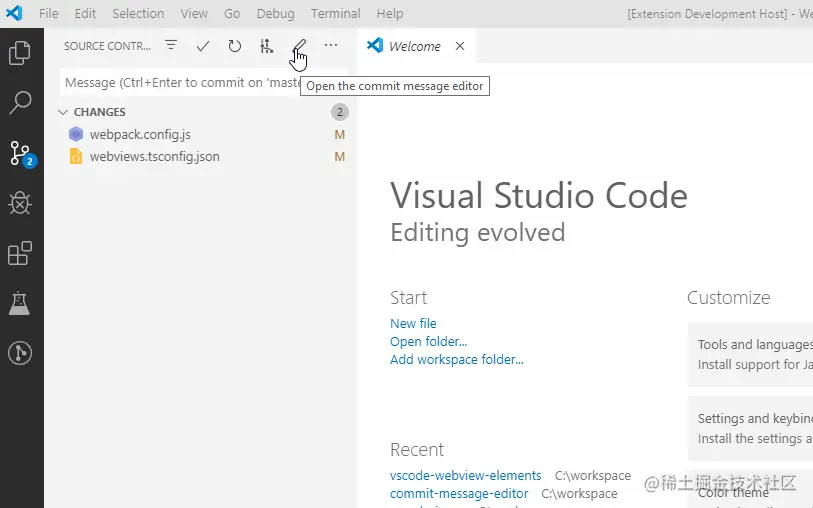813x508 pixels.
Task: Click the M status of webpack.config.js
Action: click(340, 135)
